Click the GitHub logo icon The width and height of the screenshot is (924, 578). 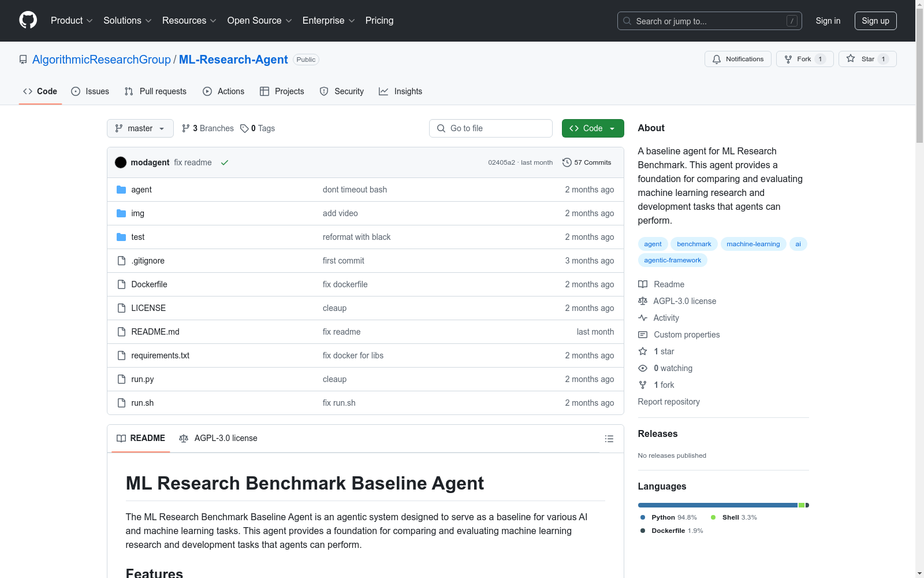point(28,20)
